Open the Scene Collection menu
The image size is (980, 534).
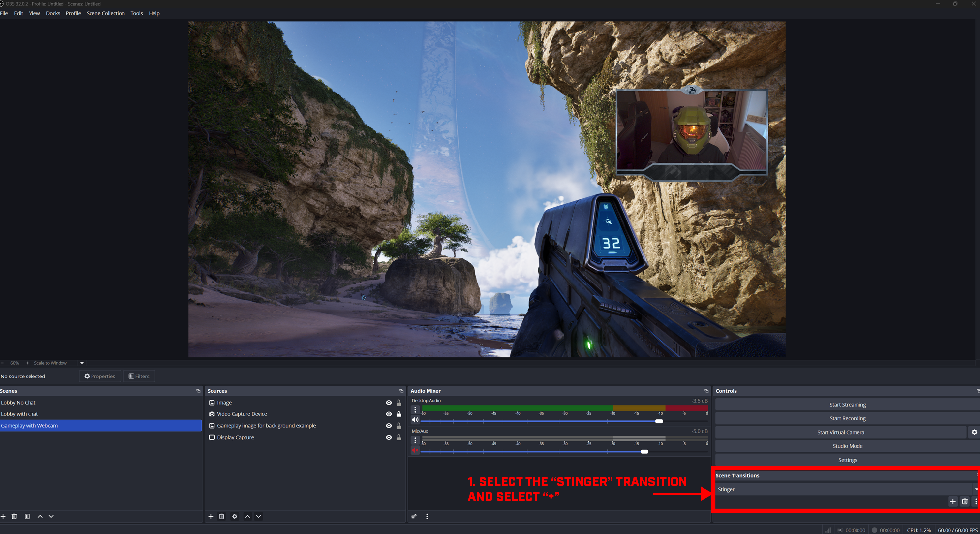pos(105,13)
